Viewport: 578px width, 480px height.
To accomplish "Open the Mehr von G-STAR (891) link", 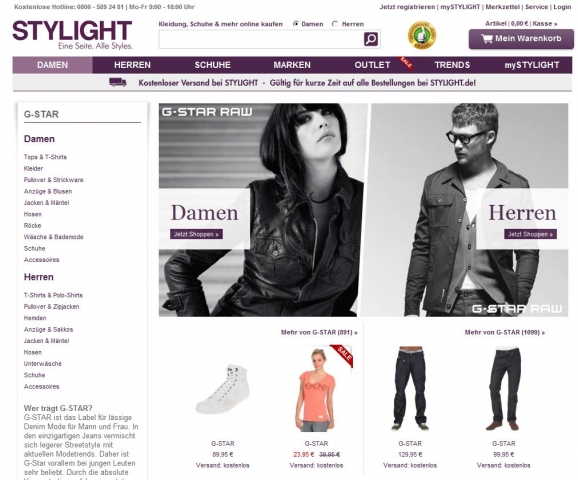I will pyautogui.click(x=319, y=332).
